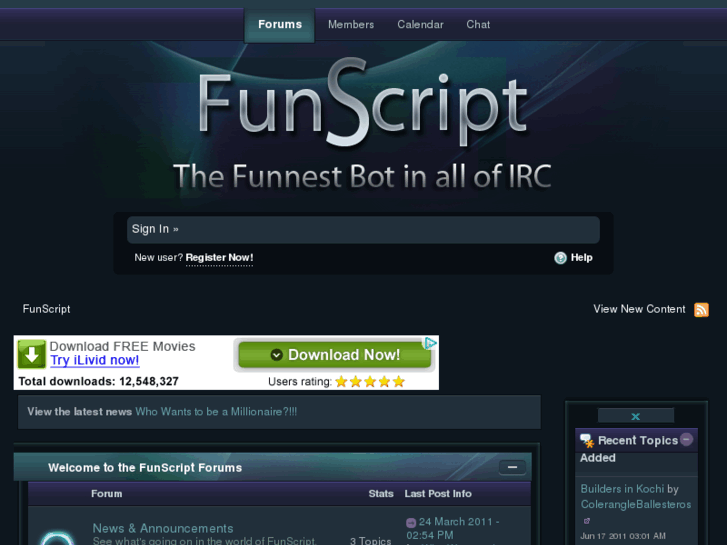Screen dimensions: 727x545
Task: Click the FunScript breadcrumb link
Action: [x=46, y=309]
